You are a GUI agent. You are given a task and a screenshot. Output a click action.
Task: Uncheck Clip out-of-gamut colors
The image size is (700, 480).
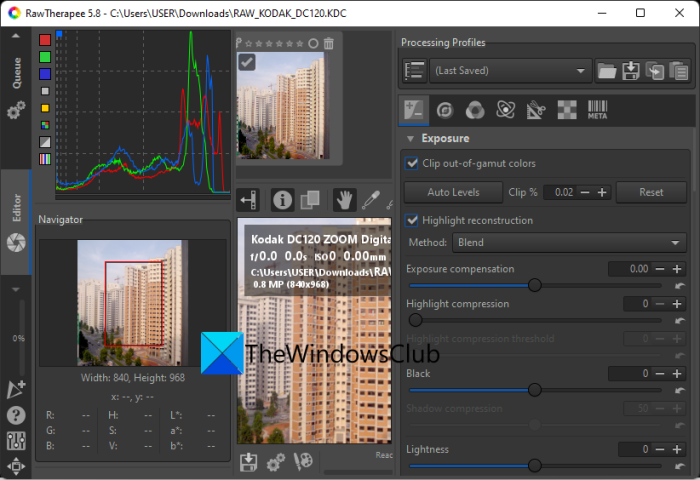[x=412, y=163]
